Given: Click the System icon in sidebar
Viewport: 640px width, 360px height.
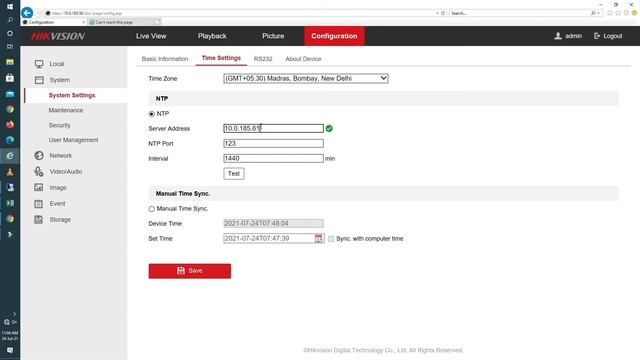Looking at the screenshot, I should point(39,80).
